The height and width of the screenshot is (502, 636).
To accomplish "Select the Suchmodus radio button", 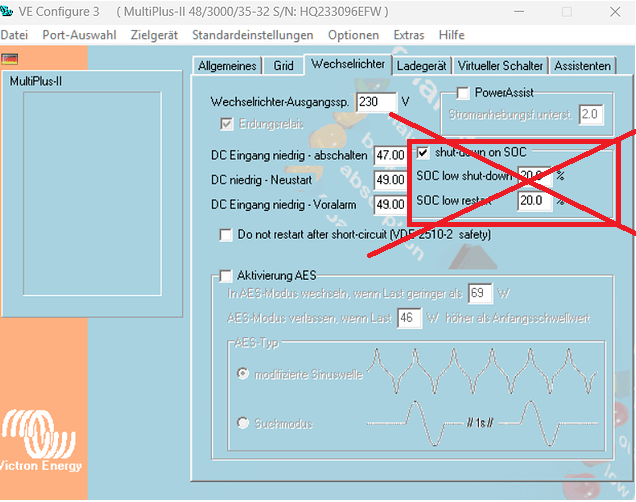I will [x=243, y=423].
